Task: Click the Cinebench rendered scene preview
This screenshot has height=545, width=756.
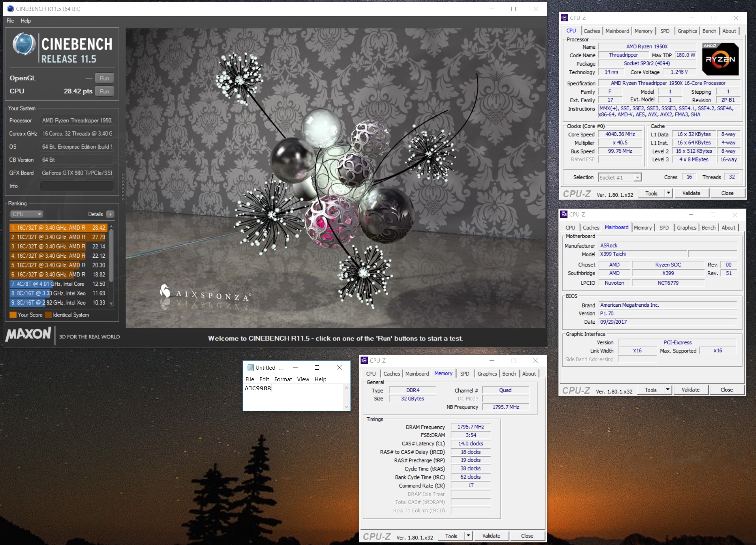Action: [x=335, y=178]
